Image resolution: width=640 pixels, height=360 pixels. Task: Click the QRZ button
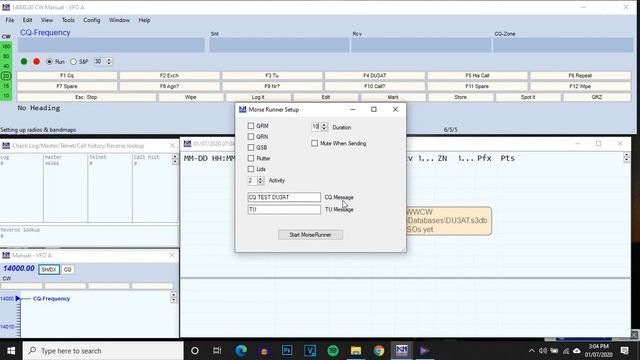coord(597,97)
